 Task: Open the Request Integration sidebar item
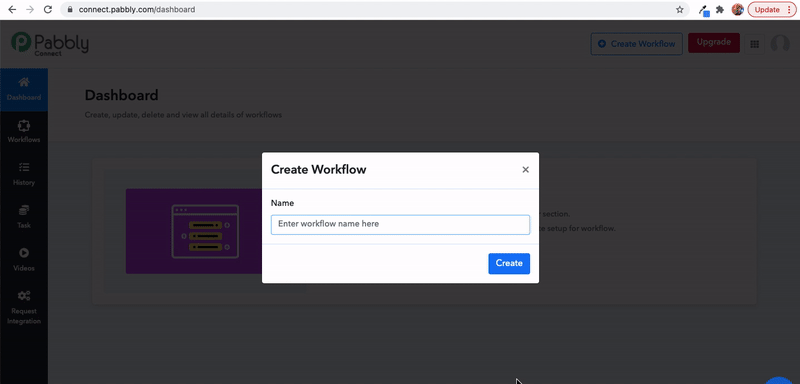[24, 308]
